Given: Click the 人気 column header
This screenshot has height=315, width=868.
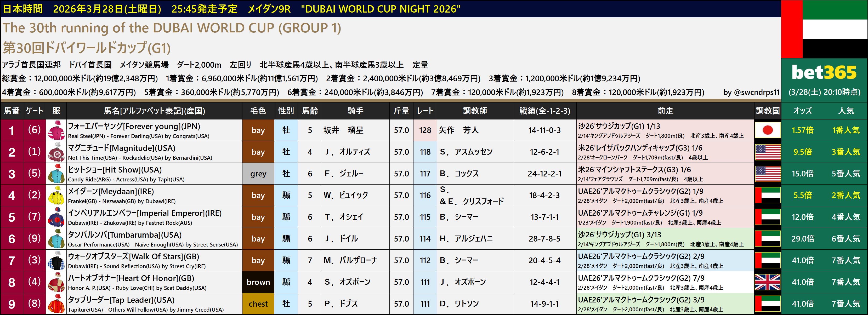Looking at the screenshot, I should pos(846,111).
